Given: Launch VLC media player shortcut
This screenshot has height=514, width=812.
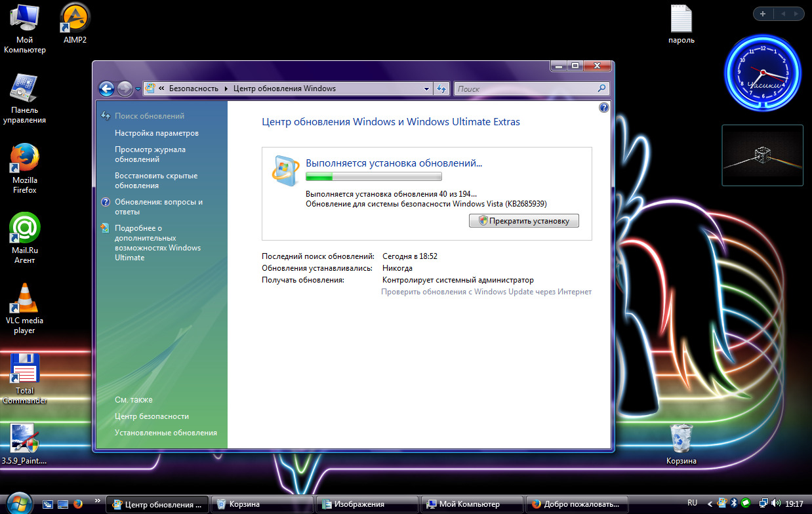Looking at the screenshot, I should [x=24, y=309].
